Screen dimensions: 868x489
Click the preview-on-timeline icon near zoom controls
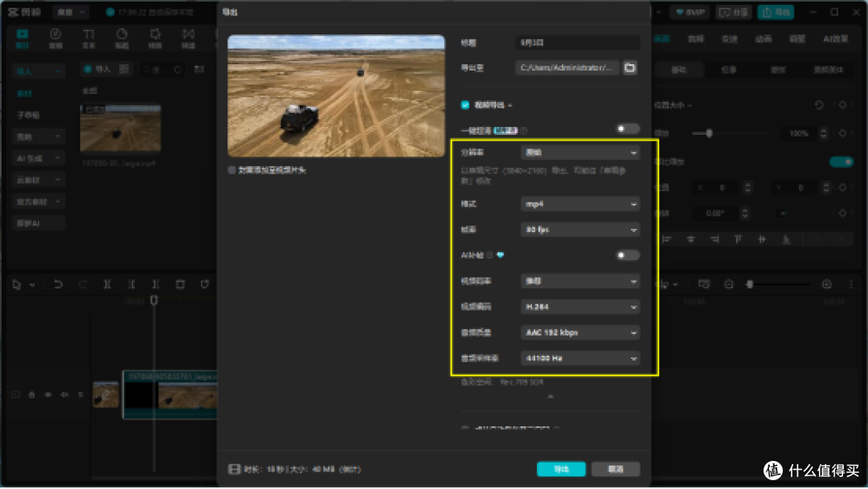click(703, 284)
